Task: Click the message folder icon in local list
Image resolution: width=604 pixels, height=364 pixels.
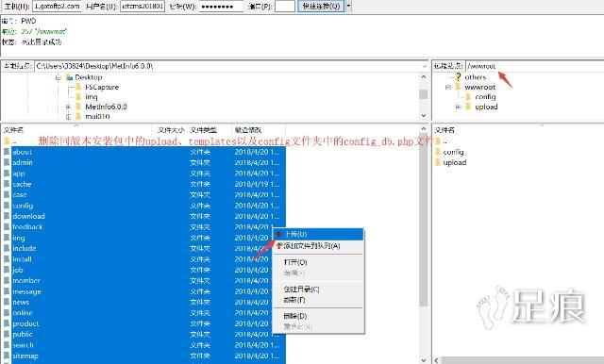Action: pyautogui.click(x=7, y=291)
